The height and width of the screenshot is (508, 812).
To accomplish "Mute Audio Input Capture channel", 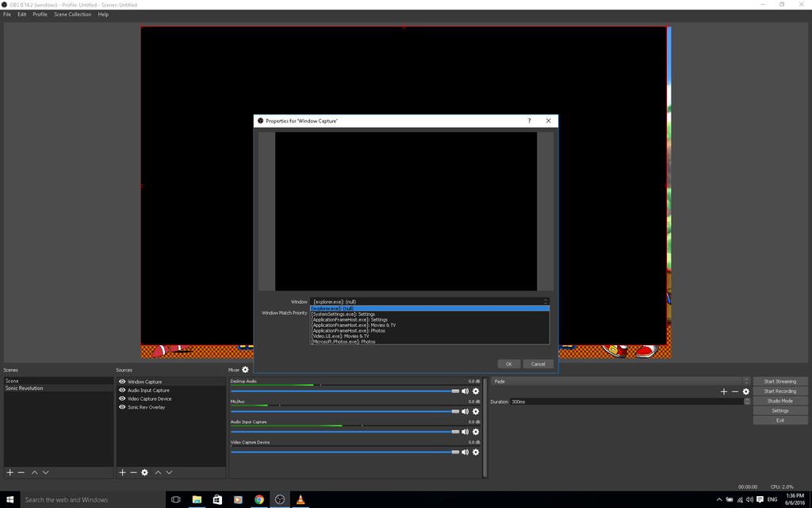I will click(465, 432).
